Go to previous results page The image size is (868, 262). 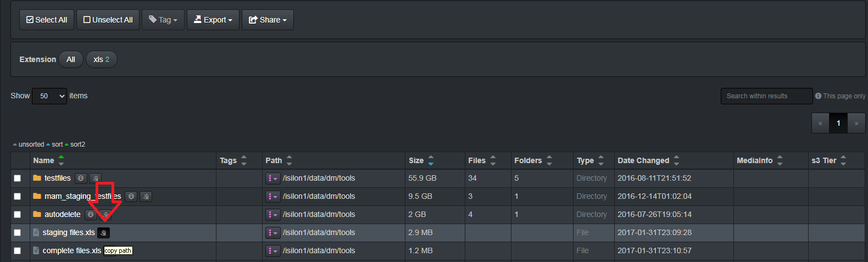[x=820, y=123]
